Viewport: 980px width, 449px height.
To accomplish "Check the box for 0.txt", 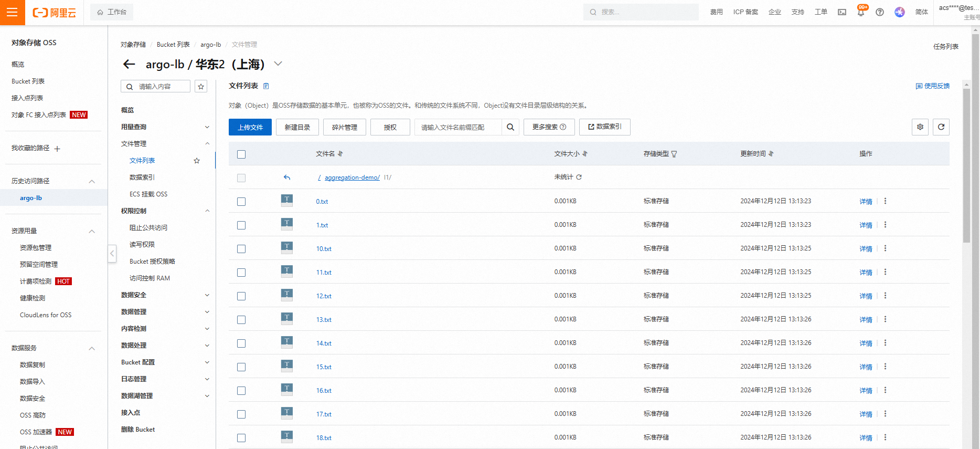I will (x=241, y=202).
